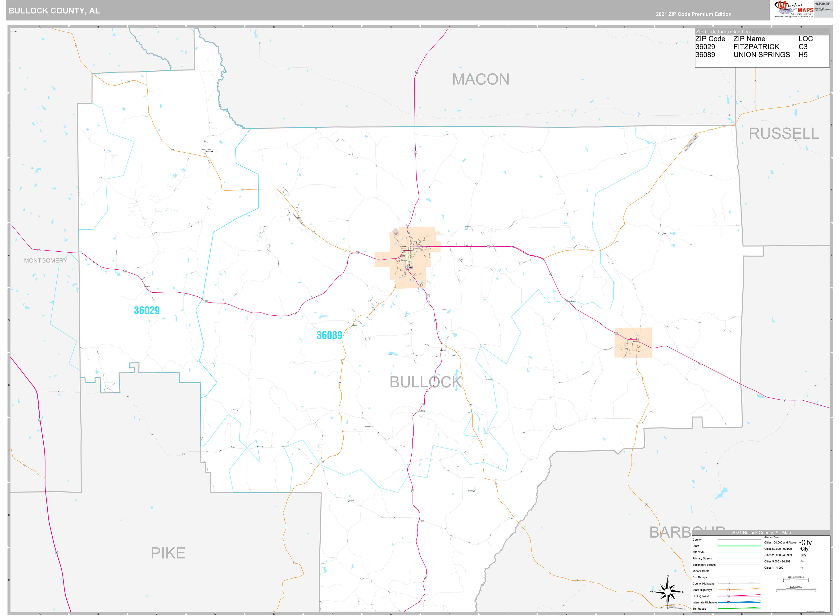Click the compass rose icon

click(x=667, y=592)
